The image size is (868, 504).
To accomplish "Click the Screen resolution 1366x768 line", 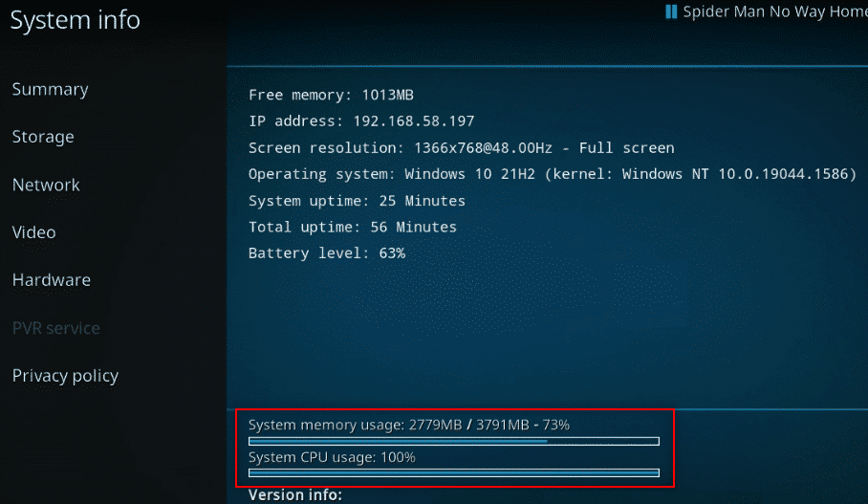I will (462, 148).
